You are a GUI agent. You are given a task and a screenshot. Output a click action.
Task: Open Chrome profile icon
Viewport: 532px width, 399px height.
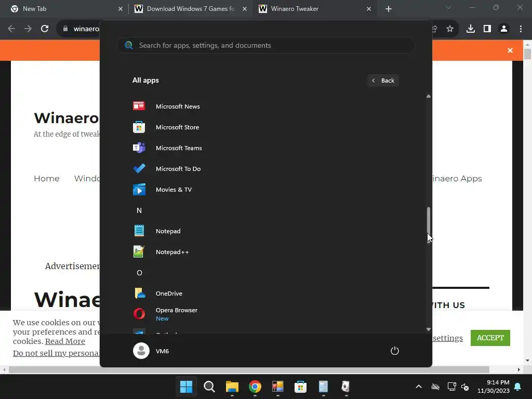pos(504,29)
